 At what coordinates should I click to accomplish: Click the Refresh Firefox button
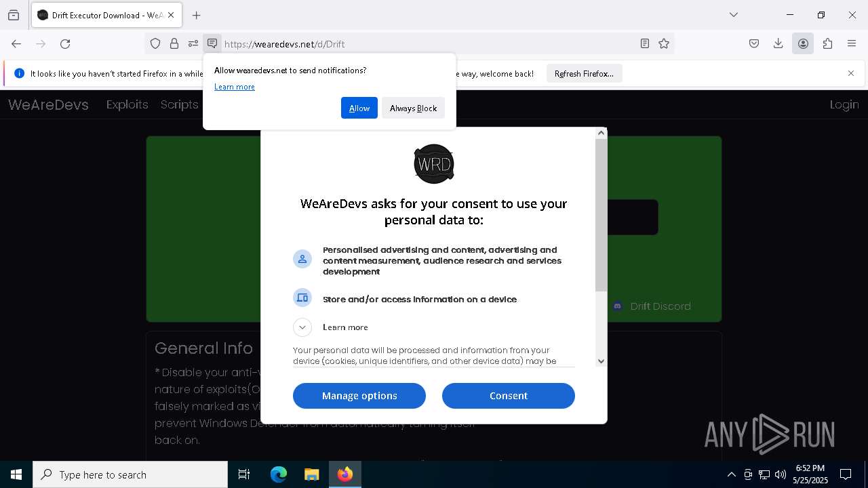click(x=584, y=74)
